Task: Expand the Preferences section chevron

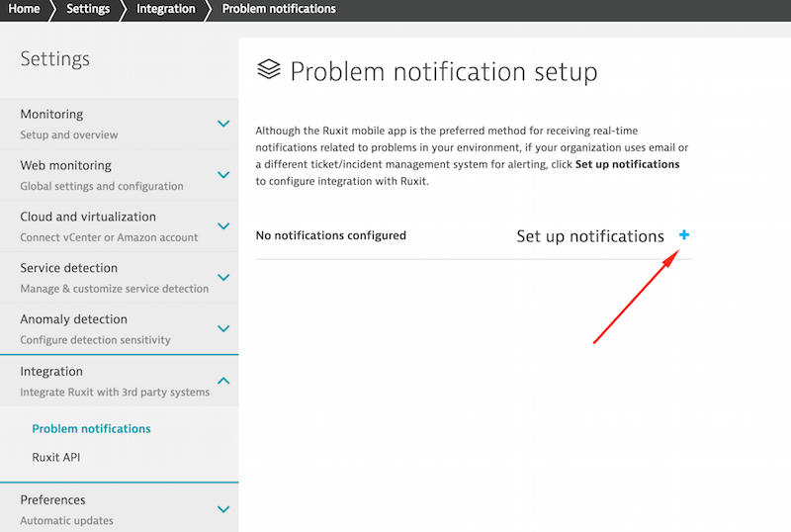Action: click(x=223, y=509)
